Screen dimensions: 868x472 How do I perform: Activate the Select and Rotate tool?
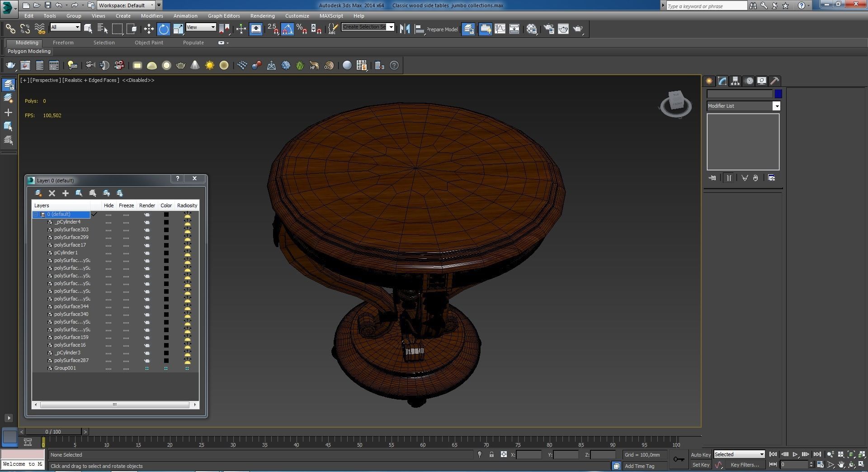pyautogui.click(x=164, y=29)
